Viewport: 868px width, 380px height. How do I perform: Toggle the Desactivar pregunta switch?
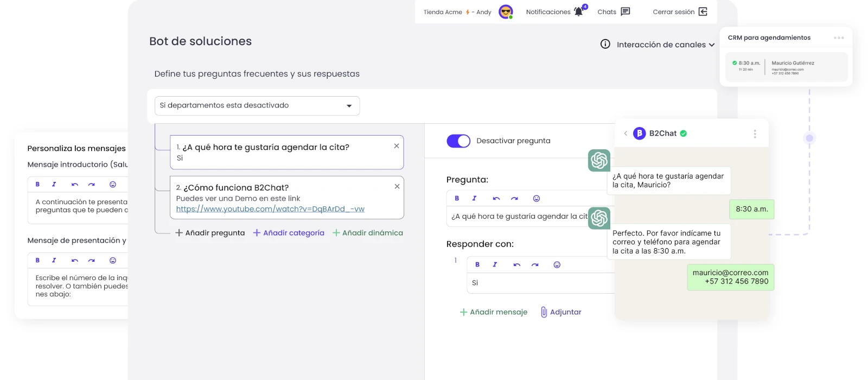[x=458, y=141]
